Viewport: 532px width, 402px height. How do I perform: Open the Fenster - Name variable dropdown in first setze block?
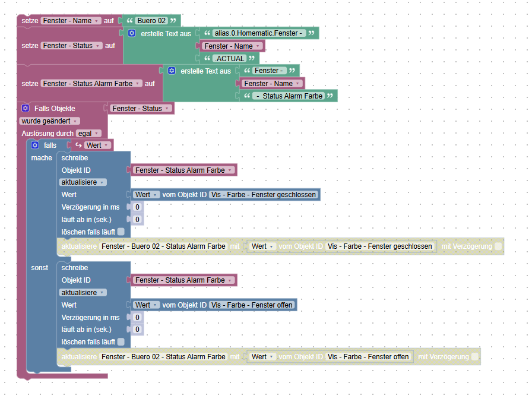71,21
